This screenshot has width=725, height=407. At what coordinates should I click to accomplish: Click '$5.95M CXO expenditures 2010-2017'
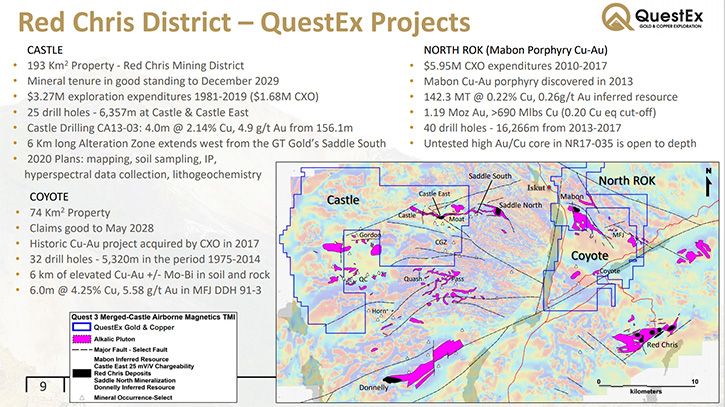tap(516, 66)
